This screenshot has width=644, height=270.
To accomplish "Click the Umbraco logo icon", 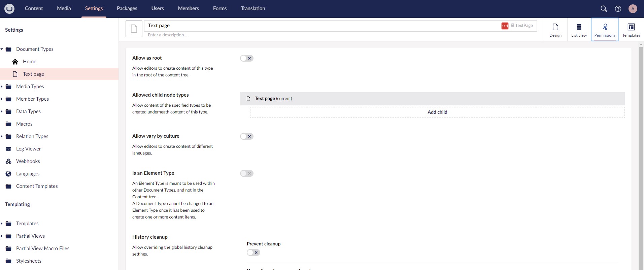I will click(9, 8).
